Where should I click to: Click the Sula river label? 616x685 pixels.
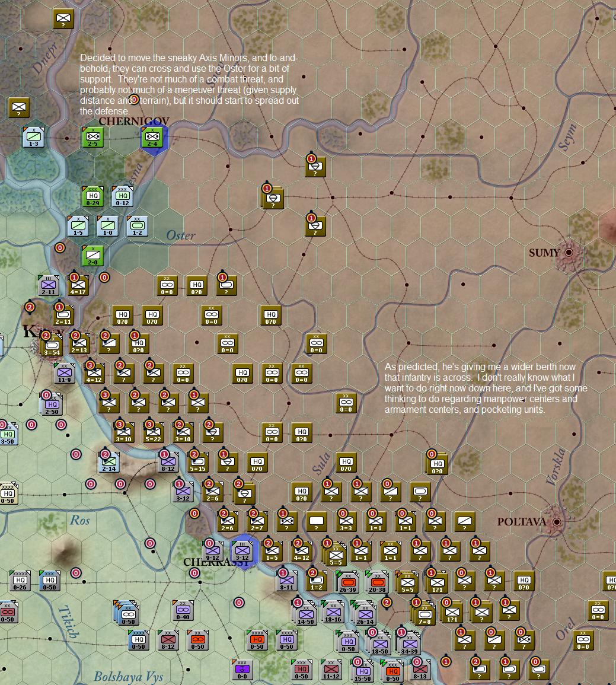coord(321,464)
